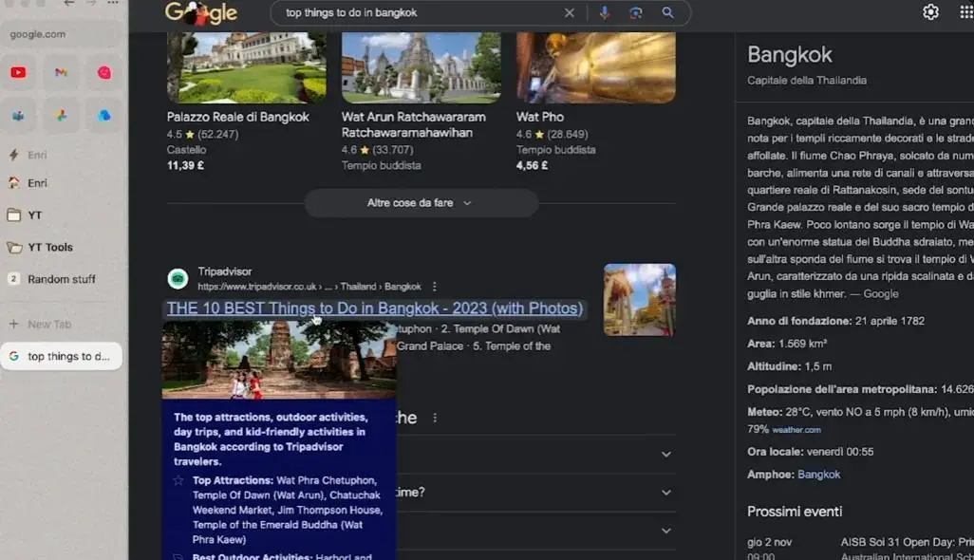The image size is (974, 560).
Task: Click 'Top Attractions' in preview popup
Action: click(x=233, y=480)
